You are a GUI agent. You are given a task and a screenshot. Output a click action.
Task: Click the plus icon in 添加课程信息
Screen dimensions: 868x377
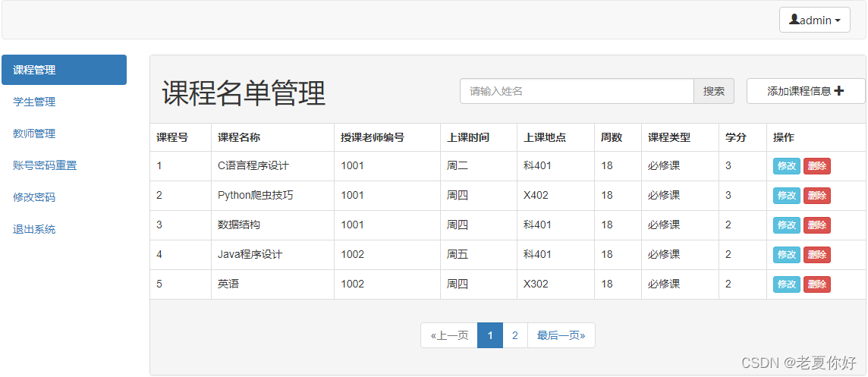(x=838, y=91)
